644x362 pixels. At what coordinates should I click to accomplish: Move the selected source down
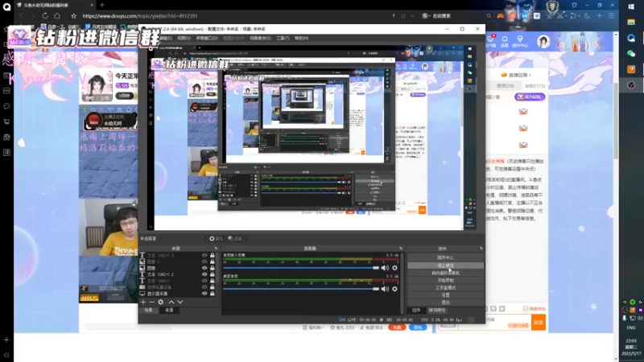point(180,302)
